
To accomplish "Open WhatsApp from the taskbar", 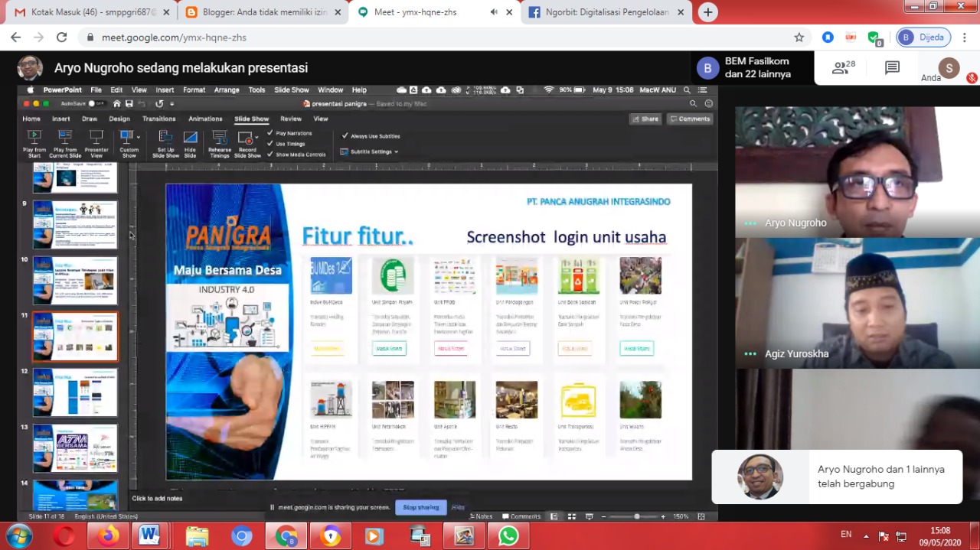I will (x=508, y=536).
